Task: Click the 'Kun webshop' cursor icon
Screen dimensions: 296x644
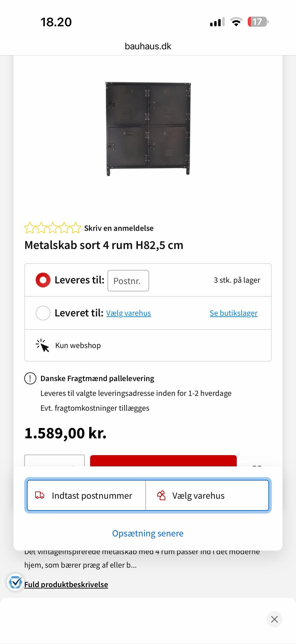Action: pos(42,345)
